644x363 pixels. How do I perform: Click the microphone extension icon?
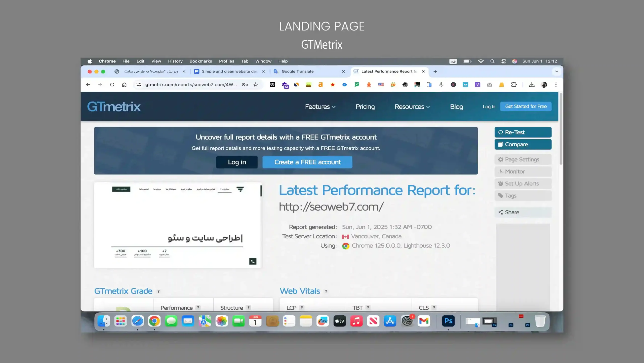coord(441,85)
